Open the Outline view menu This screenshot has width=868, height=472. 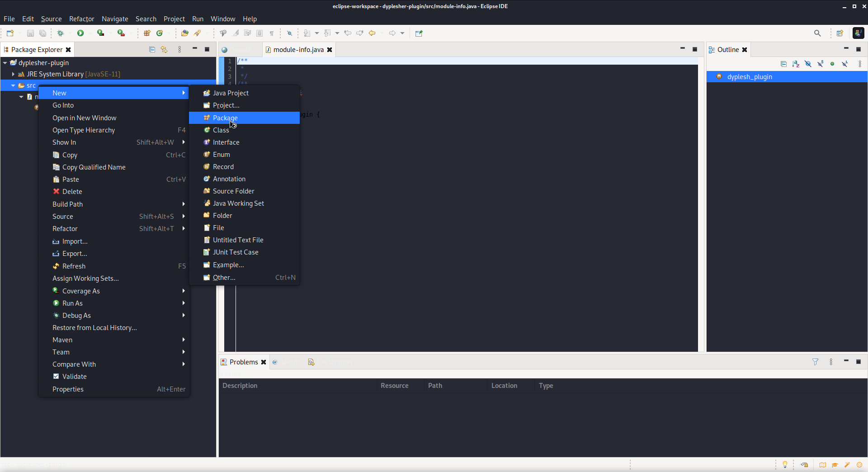[x=860, y=64]
